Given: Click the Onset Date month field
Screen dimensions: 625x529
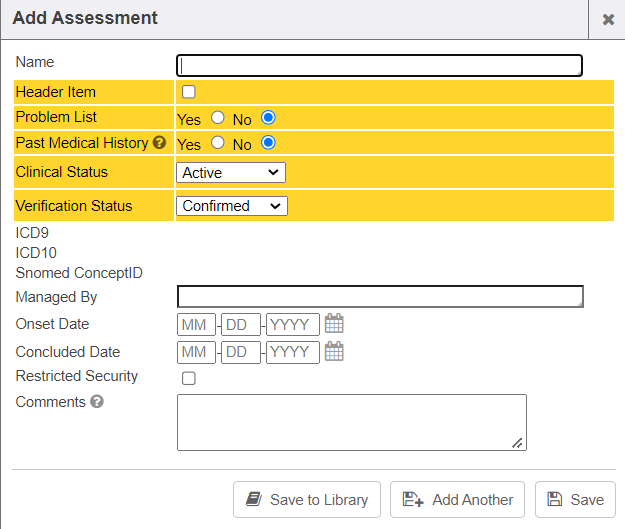Looking at the screenshot, I should (x=196, y=324).
